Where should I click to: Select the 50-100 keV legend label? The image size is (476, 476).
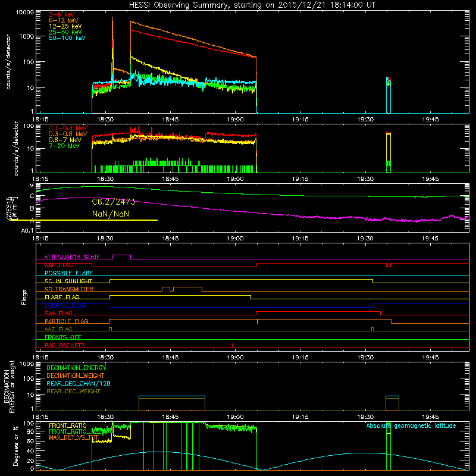point(67,38)
